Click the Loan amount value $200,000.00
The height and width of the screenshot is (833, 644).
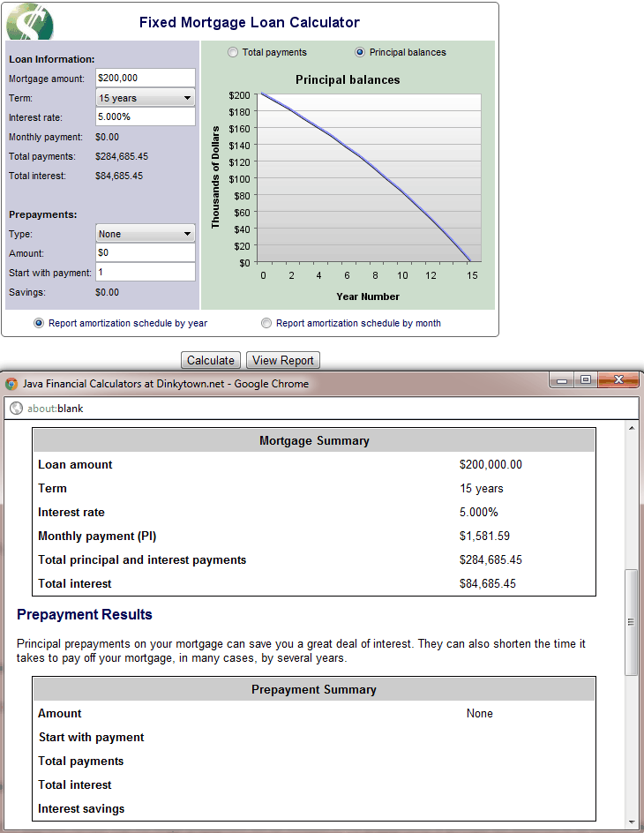coord(490,464)
